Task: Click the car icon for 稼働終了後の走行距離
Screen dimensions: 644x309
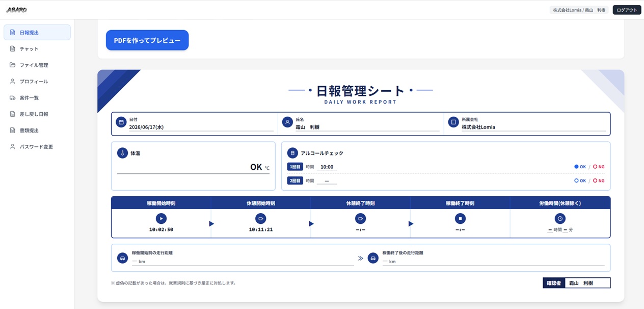Action: 373,258
